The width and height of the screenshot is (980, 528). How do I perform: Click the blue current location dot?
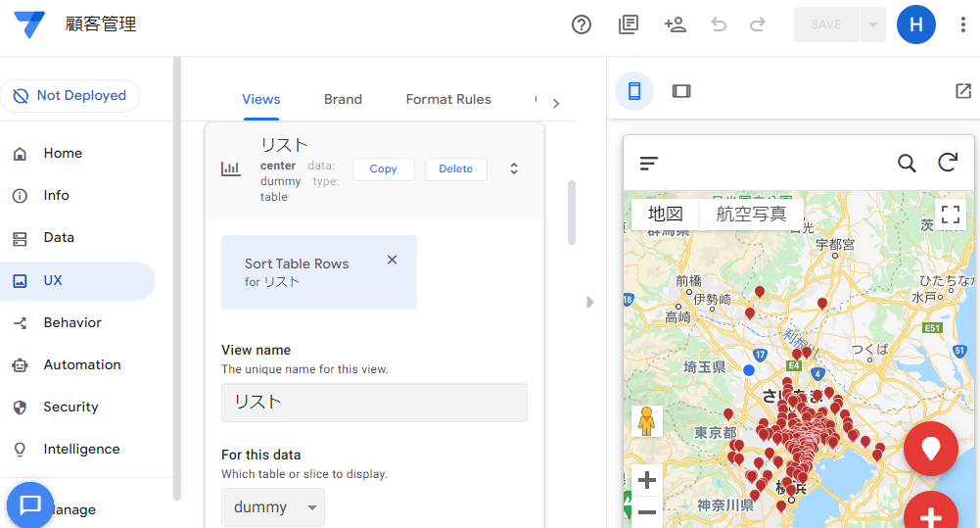749,370
